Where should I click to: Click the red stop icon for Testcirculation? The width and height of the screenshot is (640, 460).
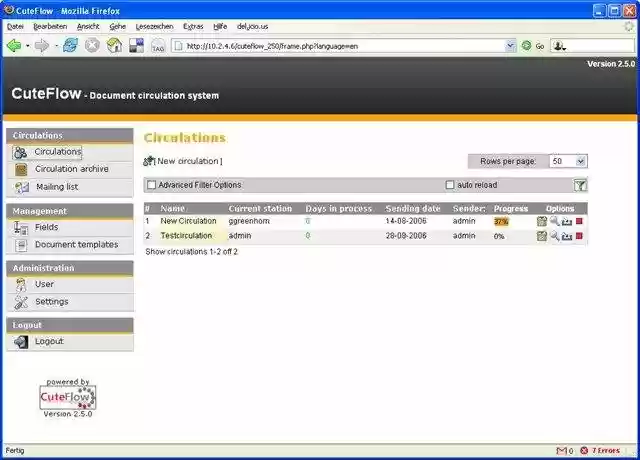(579, 236)
